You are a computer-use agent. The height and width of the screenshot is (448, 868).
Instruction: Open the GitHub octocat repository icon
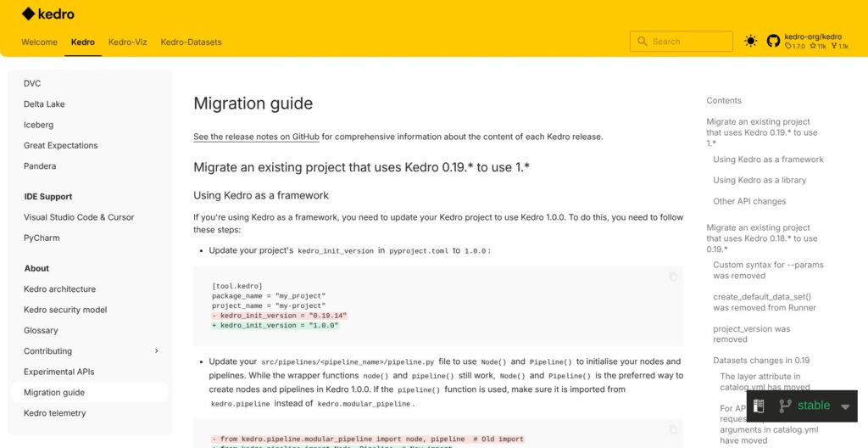coord(773,41)
